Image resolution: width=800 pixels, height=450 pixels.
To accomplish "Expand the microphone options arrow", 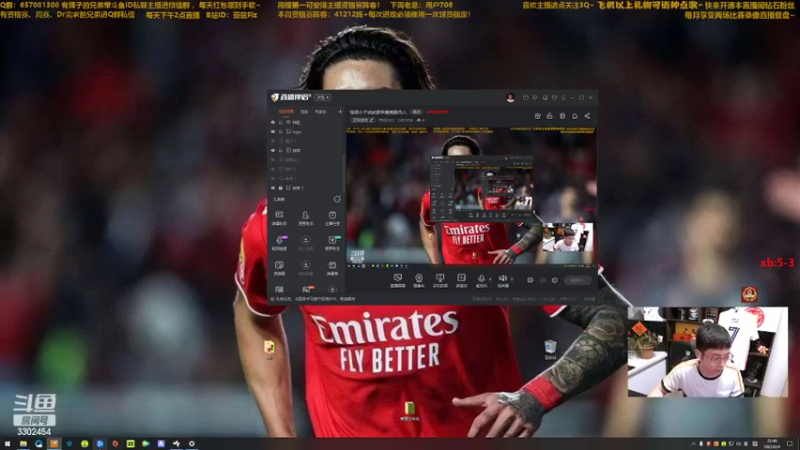I will [x=490, y=279].
